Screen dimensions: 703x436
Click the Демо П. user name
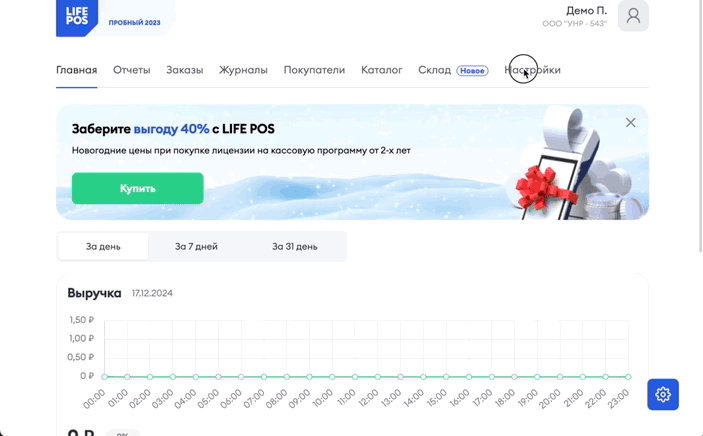coord(586,10)
